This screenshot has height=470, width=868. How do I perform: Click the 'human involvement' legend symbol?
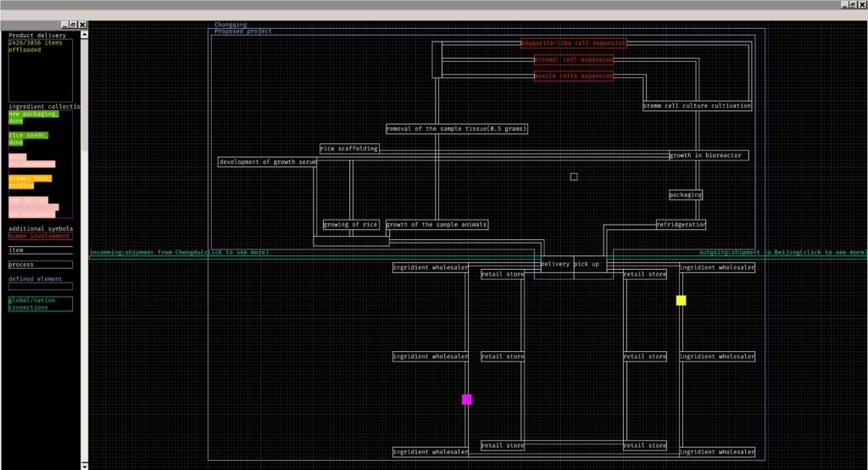40,237
